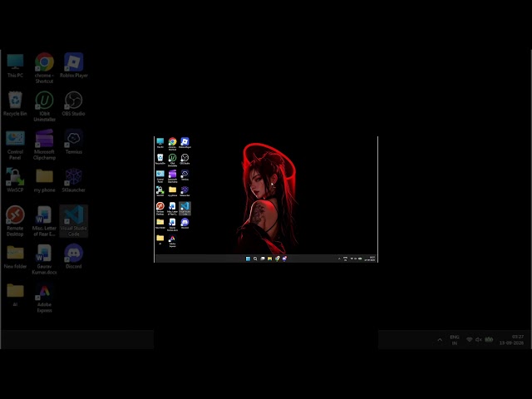Launch chrome Shortcut on the dimmed large desktop

coord(44,68)
